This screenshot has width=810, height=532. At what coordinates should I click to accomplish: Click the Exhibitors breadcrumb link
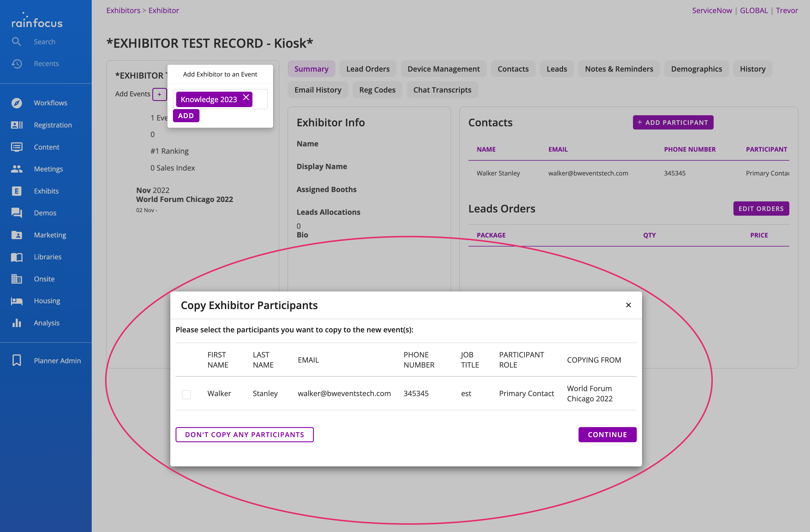click(123, 10)
